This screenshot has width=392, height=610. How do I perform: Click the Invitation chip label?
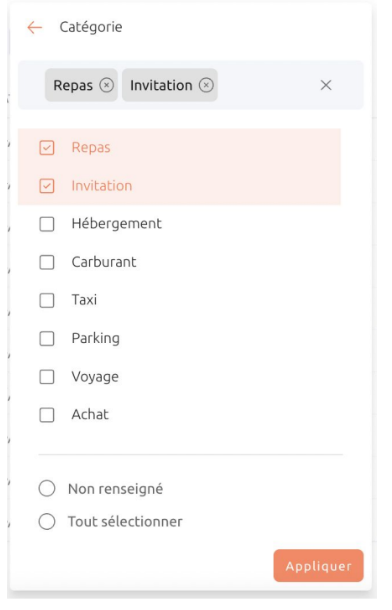(161, 85)
